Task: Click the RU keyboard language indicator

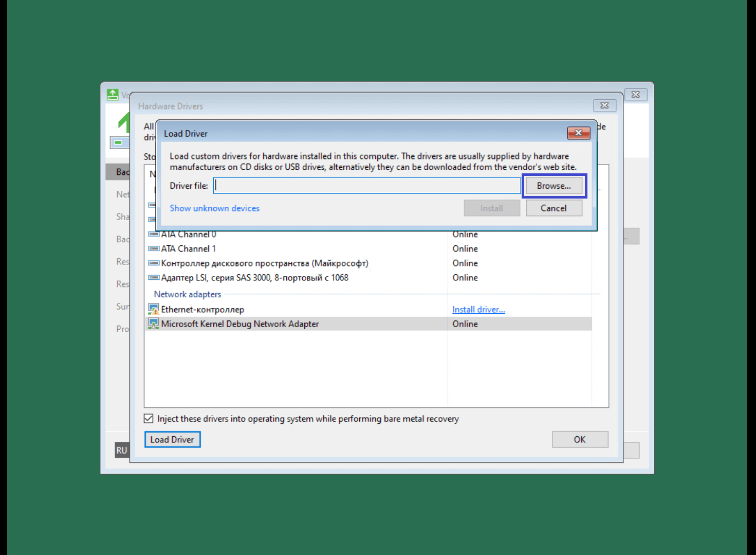Action: [x=121, y=451]
